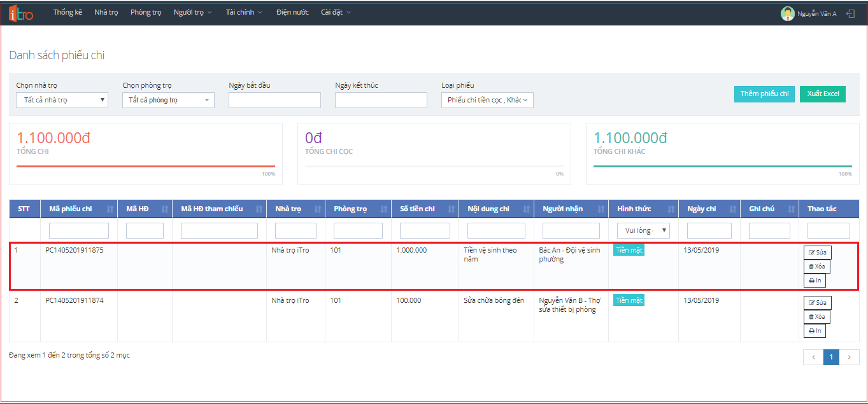
Task: Delete second receipt with Xóa button
Action: click(x=816, y=317)
